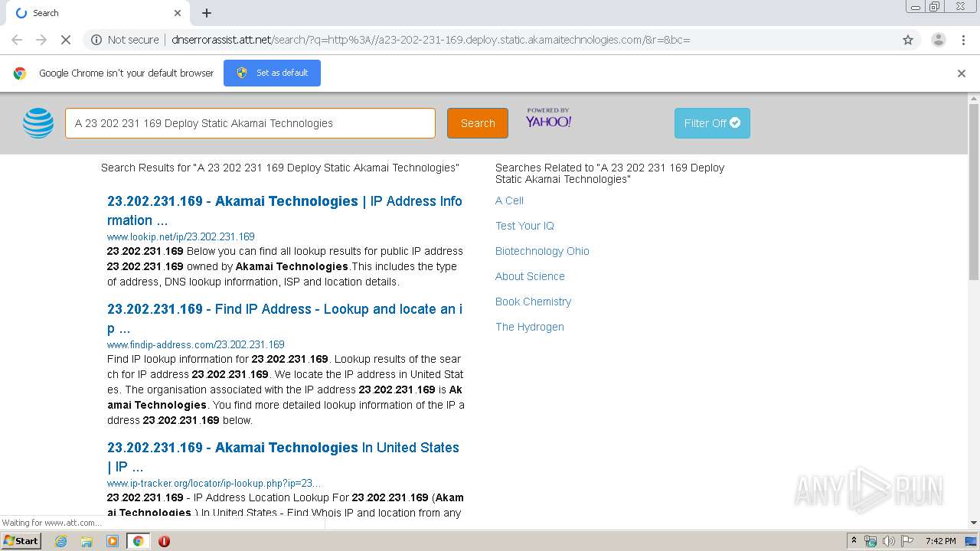Click the scrollbar up arrow
Screen dimensions: 980x551
click(x=974, y=98)
